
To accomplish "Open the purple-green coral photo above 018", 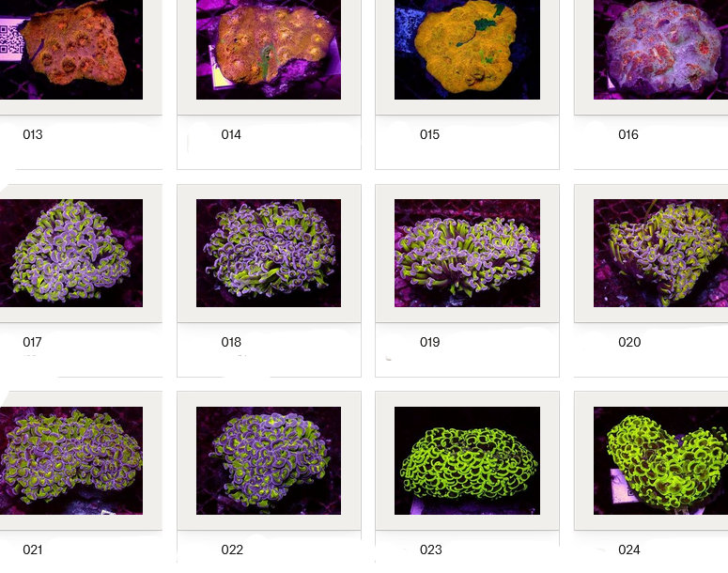I will point(269,253).
